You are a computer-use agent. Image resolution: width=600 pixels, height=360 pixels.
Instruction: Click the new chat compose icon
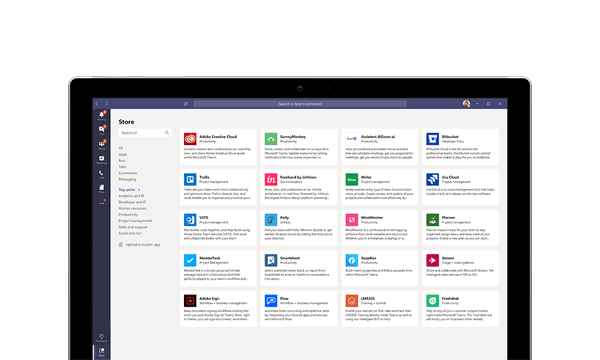pos(186,104)
